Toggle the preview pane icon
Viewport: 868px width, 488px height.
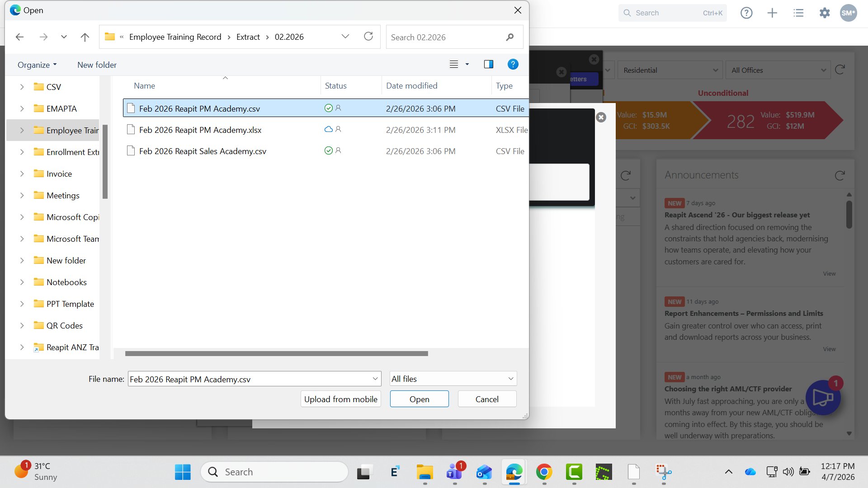click(488, 64)
